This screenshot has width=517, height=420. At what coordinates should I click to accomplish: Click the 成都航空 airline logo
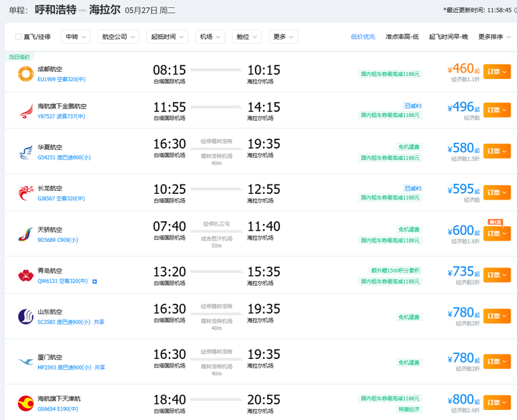(x=26, y=74)
